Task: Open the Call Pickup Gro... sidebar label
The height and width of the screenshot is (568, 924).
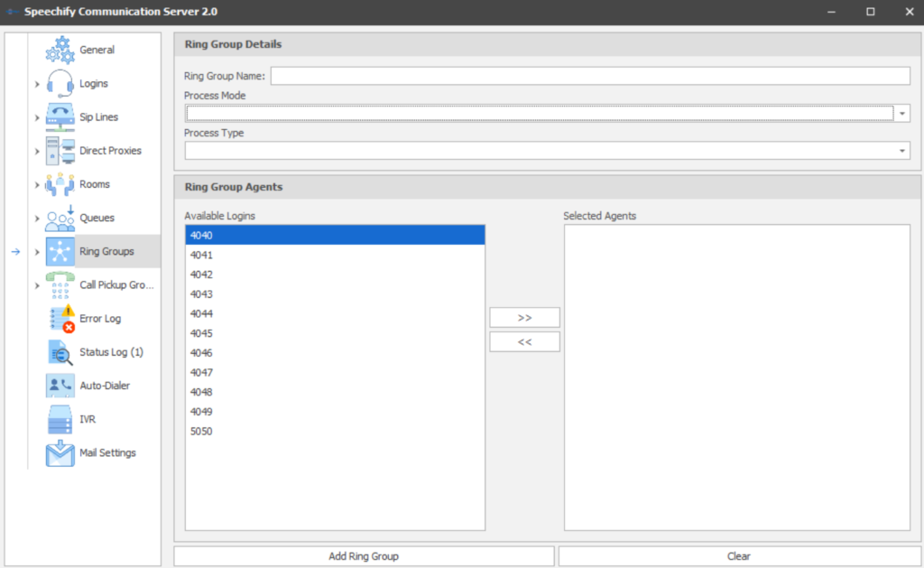Action: (x=116, y=285)
